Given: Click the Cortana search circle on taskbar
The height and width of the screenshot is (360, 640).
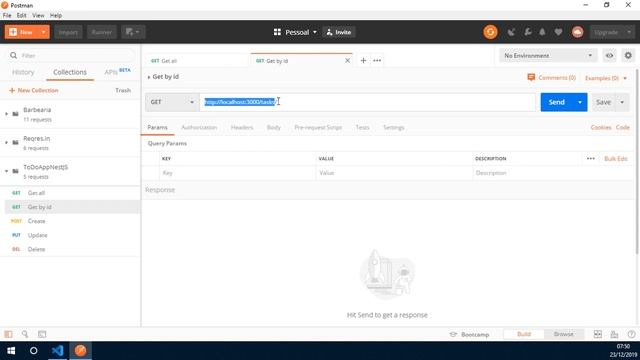Looking at the screenshot, I should pos(33,351).
